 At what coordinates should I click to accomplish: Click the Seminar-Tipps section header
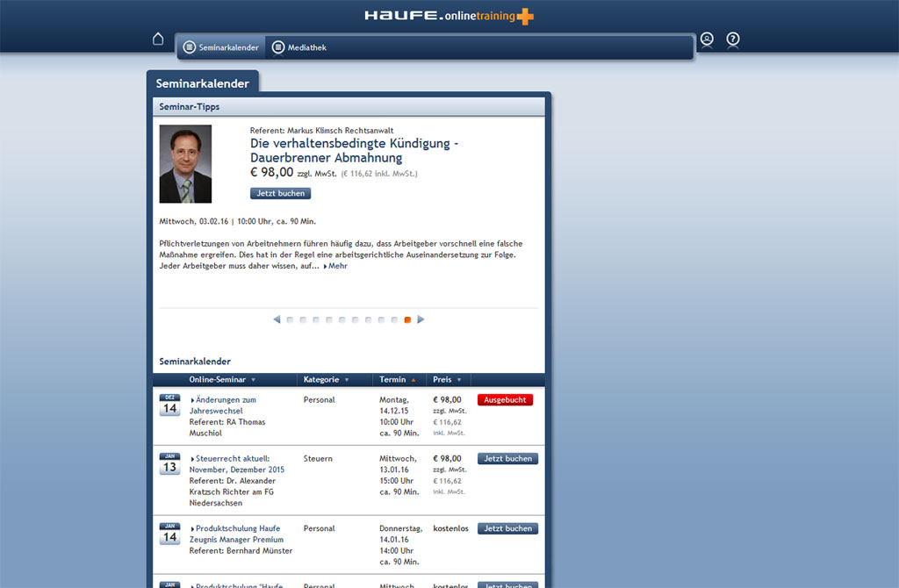tap(349, 106)
